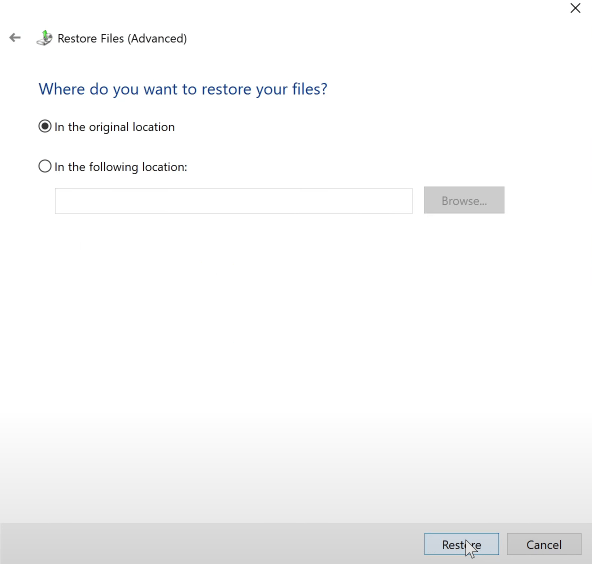
Task: Click the Restore button
Action: (461, 544)
